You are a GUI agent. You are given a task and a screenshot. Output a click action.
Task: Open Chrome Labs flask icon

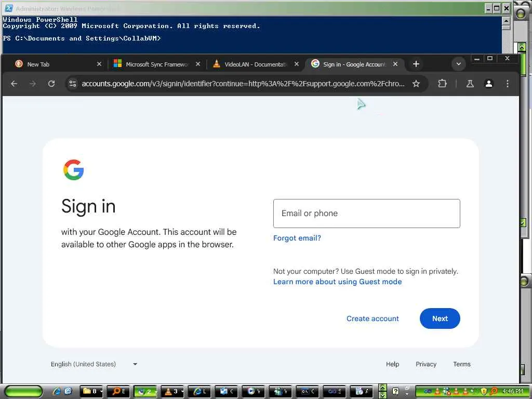470,84
